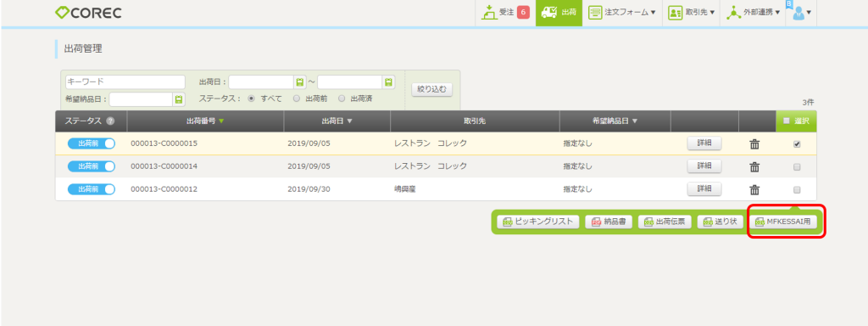This screenshot has height=326, width=868.
Task: Open calendar for 出荷日 start date
Action: (299, 82)
